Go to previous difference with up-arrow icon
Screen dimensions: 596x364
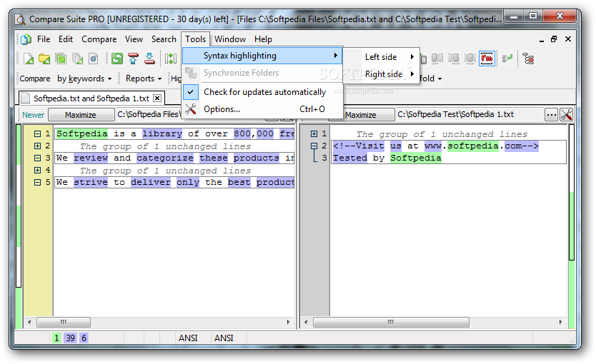tap(134, 59)
